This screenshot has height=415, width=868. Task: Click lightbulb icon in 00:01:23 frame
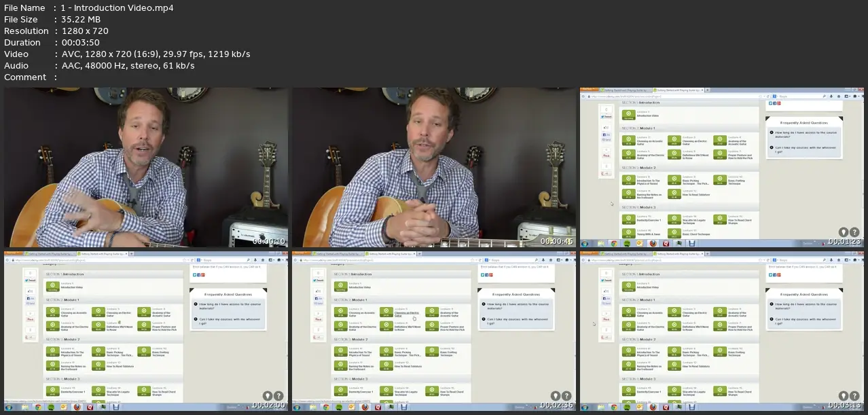pyautogui.click(x=844, y=232)
